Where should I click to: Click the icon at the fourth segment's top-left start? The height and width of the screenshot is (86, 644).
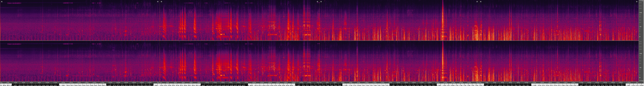(x=481, y=2)
